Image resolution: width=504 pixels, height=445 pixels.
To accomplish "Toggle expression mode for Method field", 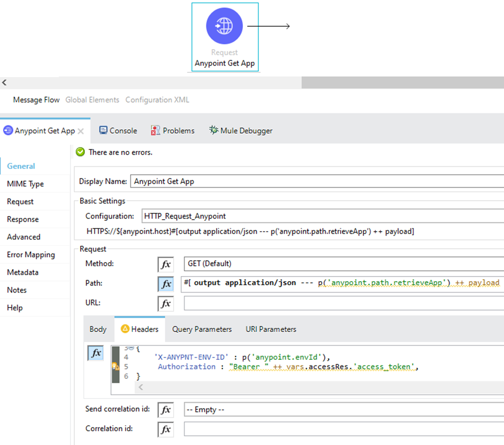I will point(165,265).
